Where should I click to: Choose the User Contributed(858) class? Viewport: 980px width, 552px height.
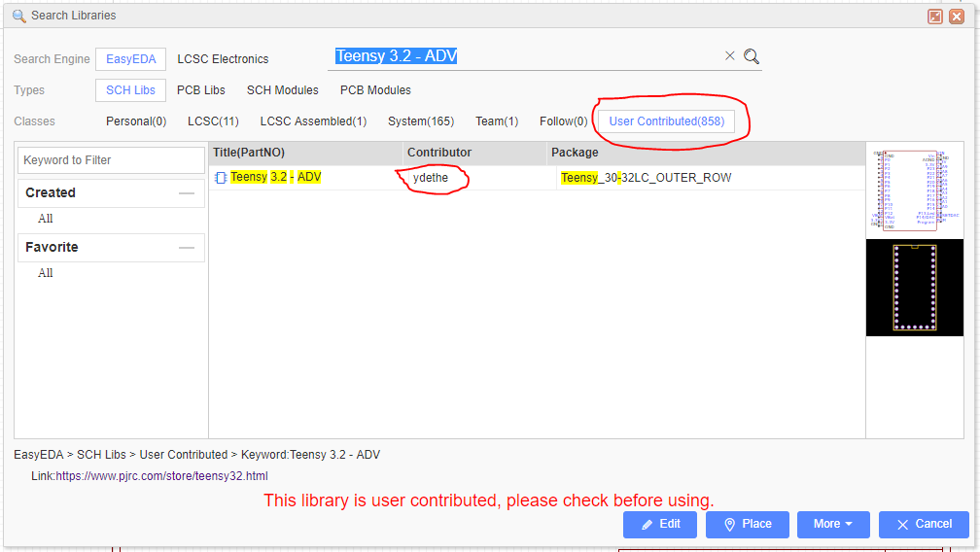pyautogui.click(x=667, y=121)
